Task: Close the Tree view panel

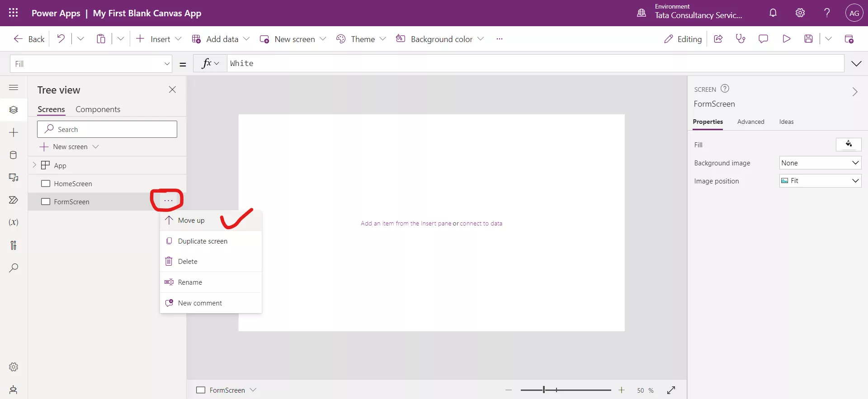Action: coord(172,89)
